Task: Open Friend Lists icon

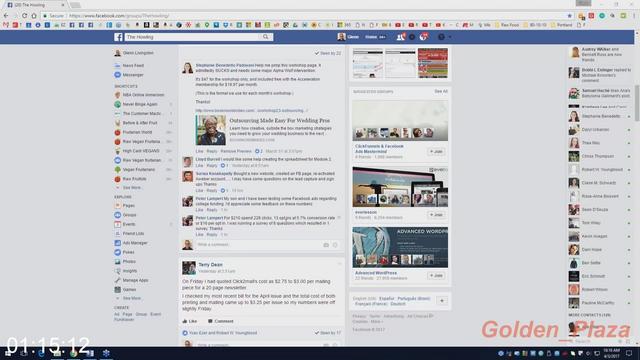Action: click(x=118, y=233)
